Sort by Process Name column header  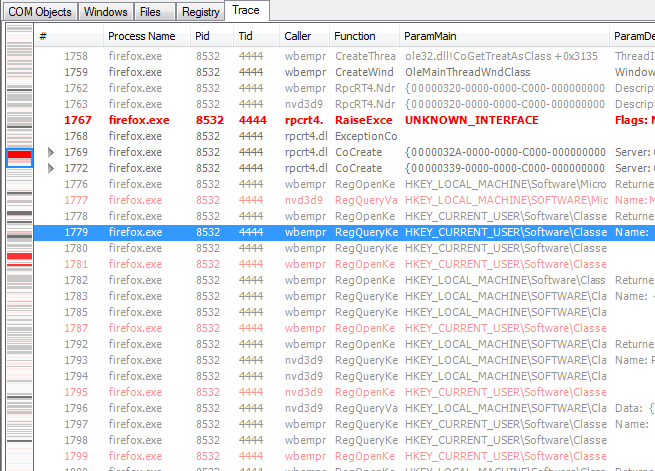point(147,36)
